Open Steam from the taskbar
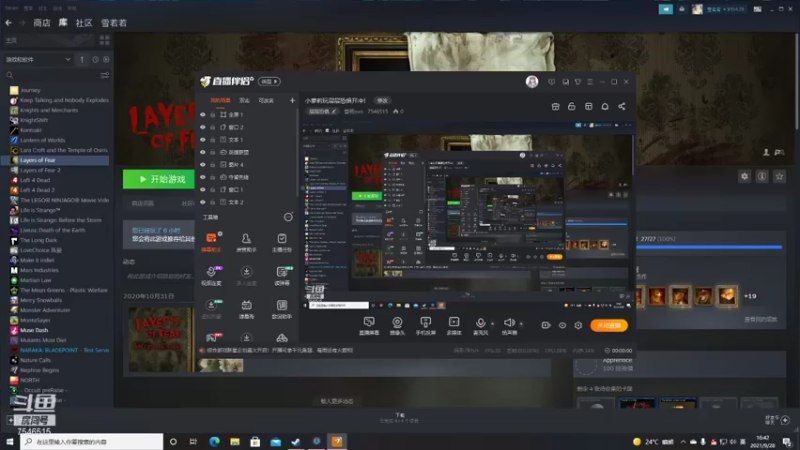Screen dimensions: 800x450 click(x=296, y=441)
